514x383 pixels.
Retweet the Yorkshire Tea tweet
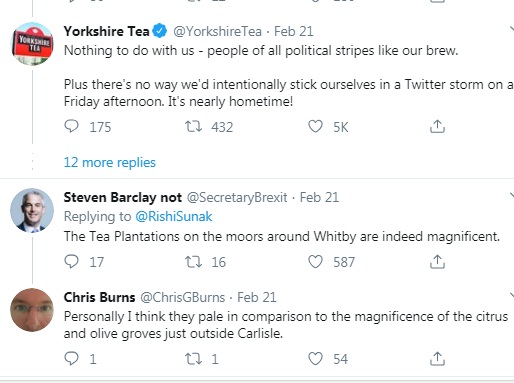[193, 127]
